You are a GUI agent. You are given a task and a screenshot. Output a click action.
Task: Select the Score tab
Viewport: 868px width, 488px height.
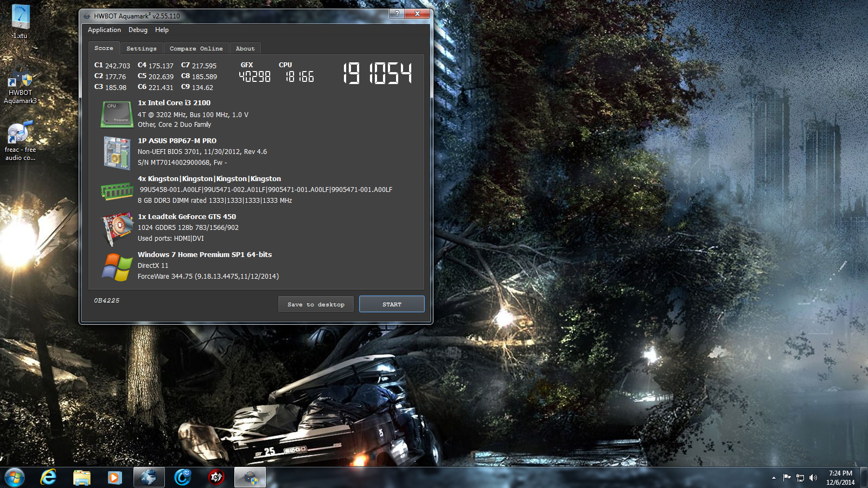[104, 48]
